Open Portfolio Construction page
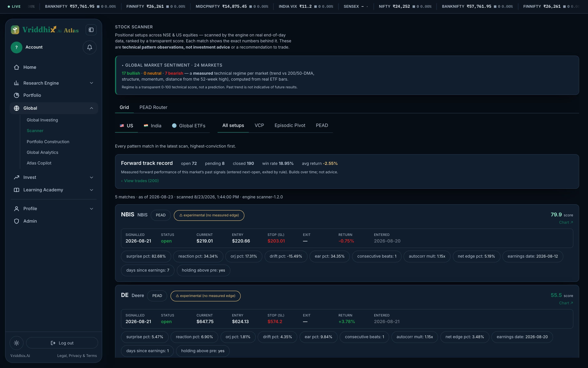 click(48, 142)
